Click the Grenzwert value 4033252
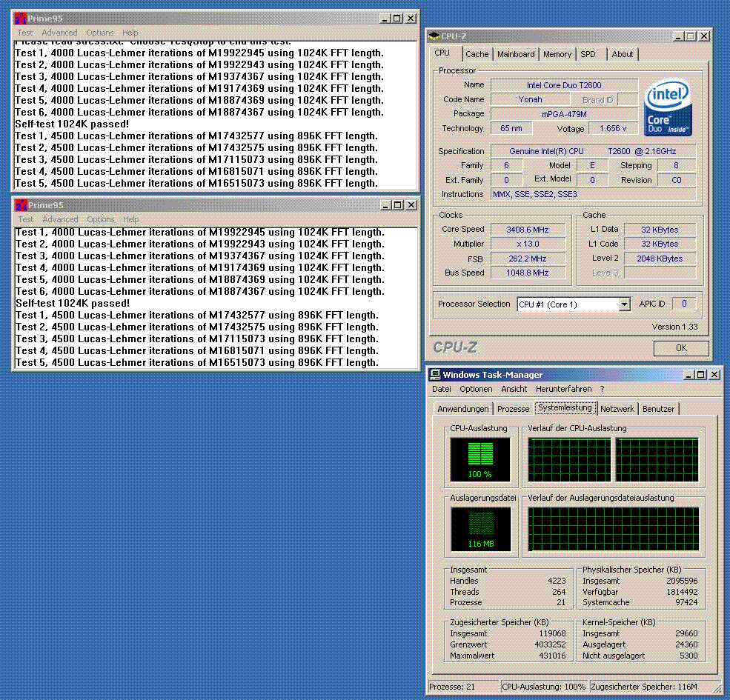This screenshot has height=700, width=730. pyautogui.click(x=551, y=644)
